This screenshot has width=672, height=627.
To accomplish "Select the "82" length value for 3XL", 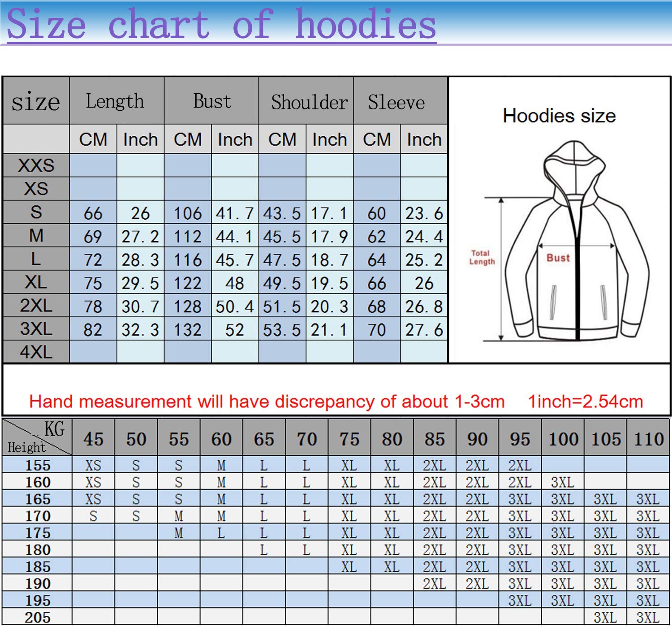I will (x=93, y=329).
